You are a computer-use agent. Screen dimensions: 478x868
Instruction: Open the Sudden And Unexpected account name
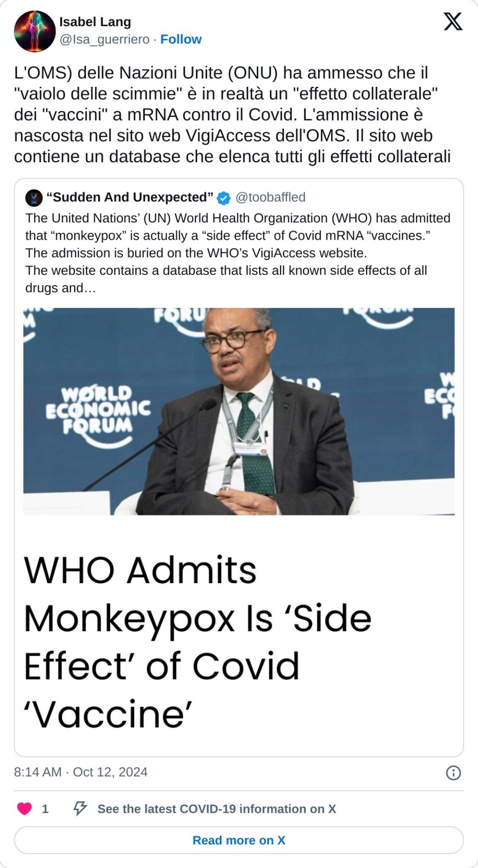tap(130, 197)
